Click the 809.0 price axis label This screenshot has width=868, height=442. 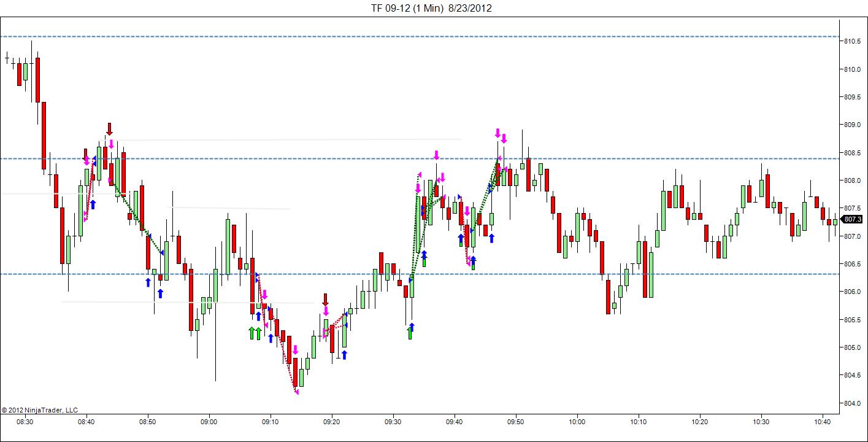[852, 125]
